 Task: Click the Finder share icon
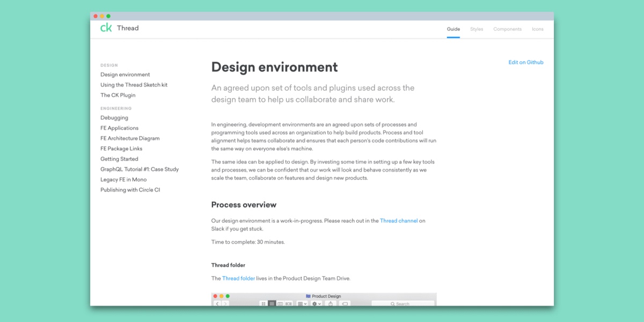coord(331,304)
